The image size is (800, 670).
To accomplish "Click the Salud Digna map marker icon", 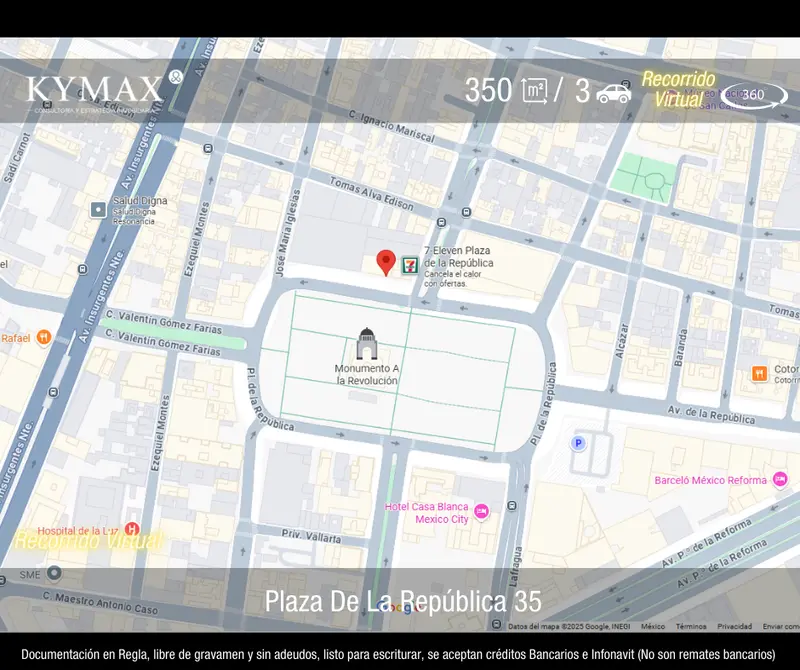I will pos(98,210).
